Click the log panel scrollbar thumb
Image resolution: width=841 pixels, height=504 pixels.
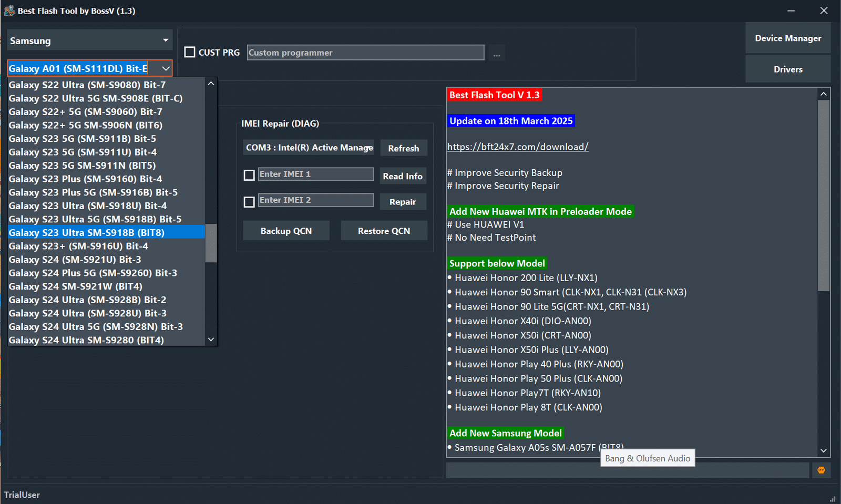pyautogui.click(x=824, y=195)
